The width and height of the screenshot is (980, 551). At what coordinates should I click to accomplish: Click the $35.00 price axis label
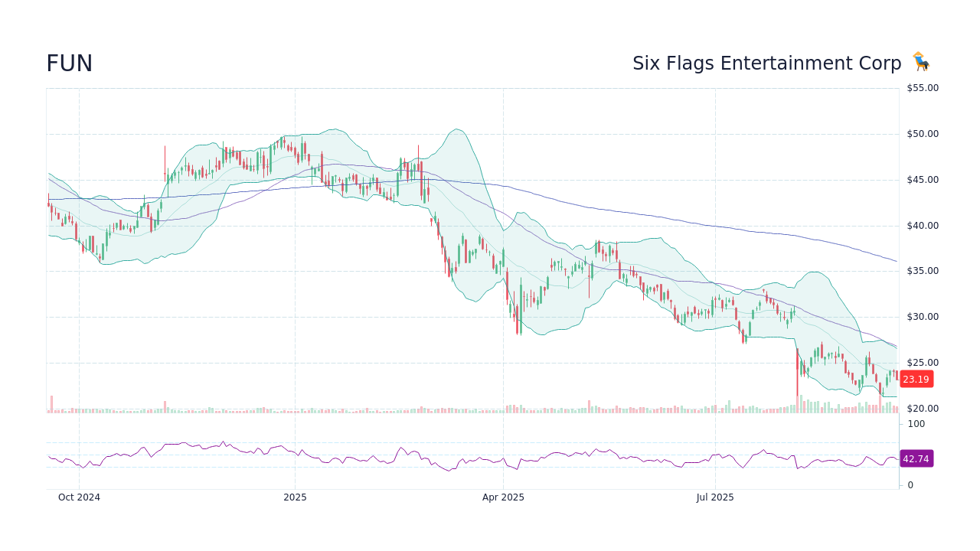coord(923,271)
